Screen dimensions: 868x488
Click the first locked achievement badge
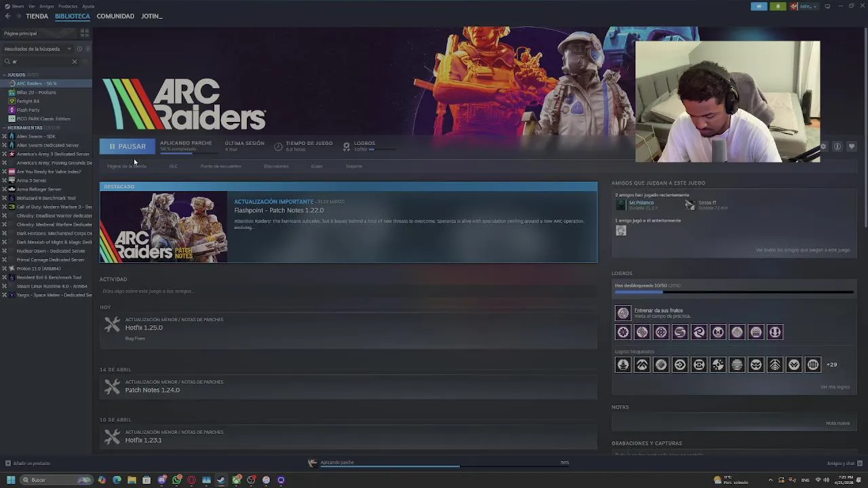[623, 365]
